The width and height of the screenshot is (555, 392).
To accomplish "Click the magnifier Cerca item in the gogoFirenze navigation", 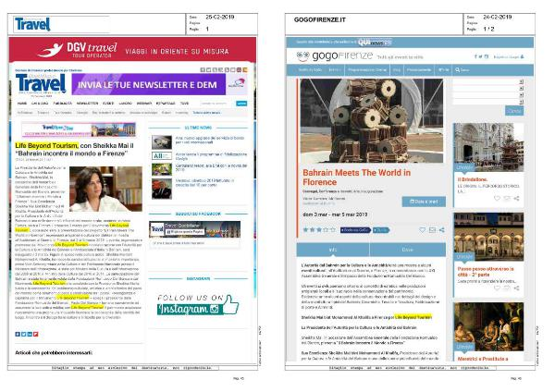I will [462, 70].
